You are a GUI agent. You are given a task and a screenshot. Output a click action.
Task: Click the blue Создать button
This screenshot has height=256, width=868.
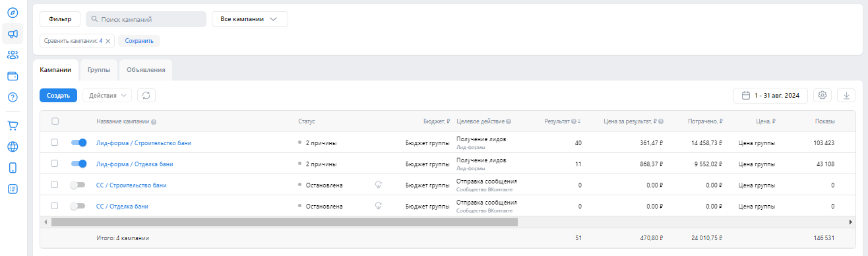coord(58,96)
